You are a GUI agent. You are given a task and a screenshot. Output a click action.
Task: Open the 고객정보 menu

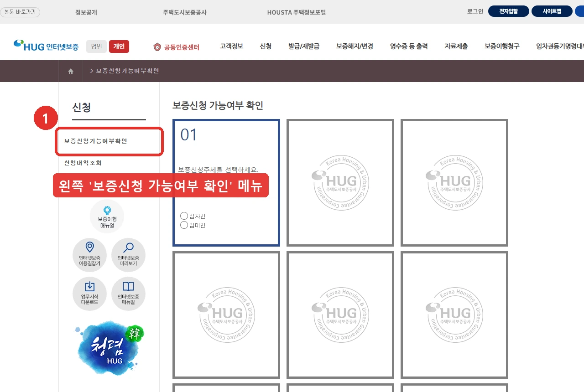pos(231,46)
